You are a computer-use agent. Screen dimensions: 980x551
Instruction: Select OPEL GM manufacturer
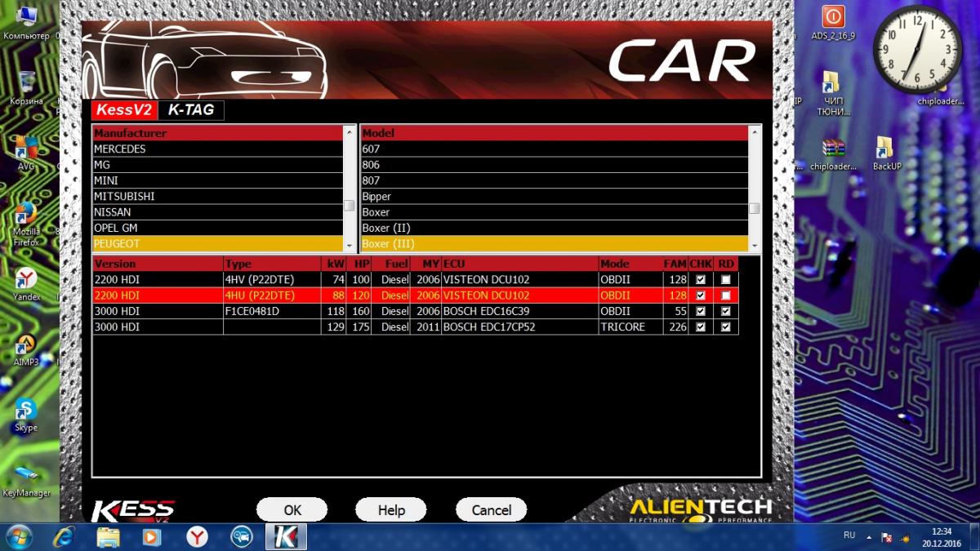[x=218, y=228]
